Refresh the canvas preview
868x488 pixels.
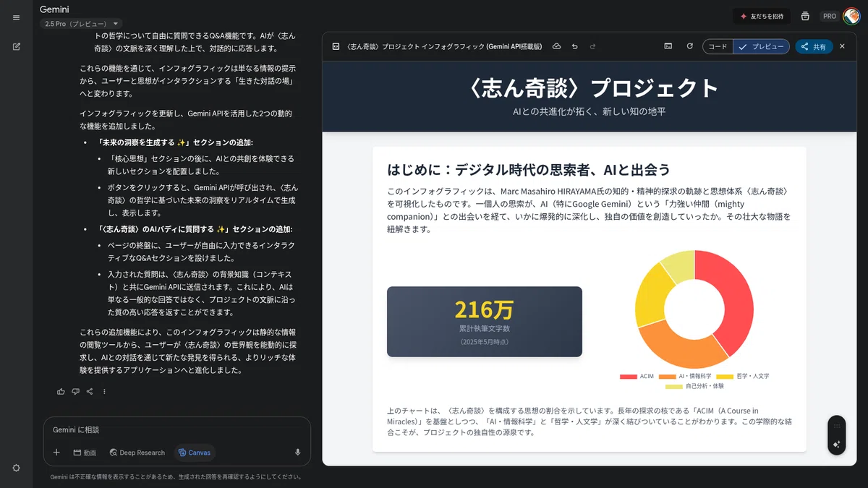pyautogui.click(x=689, y=46)
